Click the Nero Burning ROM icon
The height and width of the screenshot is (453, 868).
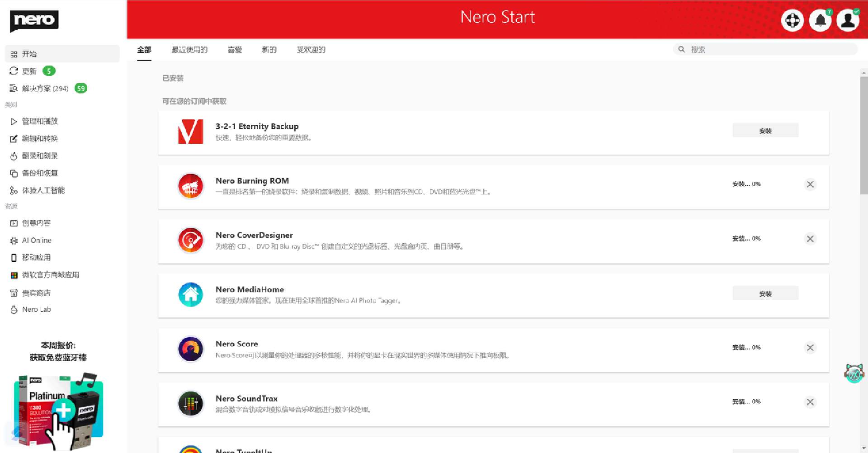click(190, 186)
